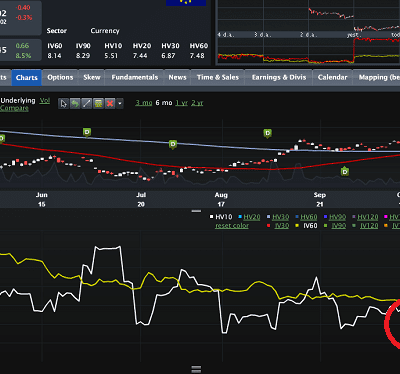Open the Skew tab
Screen dimensions: 400x374
pos(92,78)
